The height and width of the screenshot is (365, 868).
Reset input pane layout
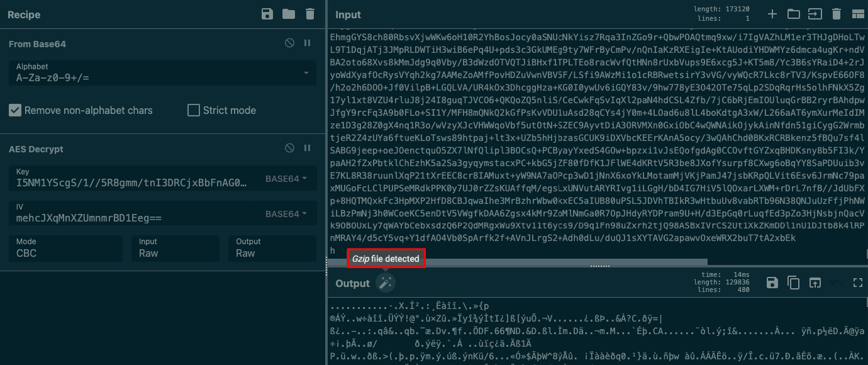point(857,14)
